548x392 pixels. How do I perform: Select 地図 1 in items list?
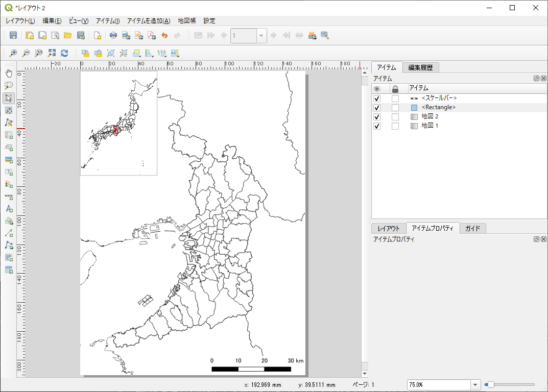point(430,126)
